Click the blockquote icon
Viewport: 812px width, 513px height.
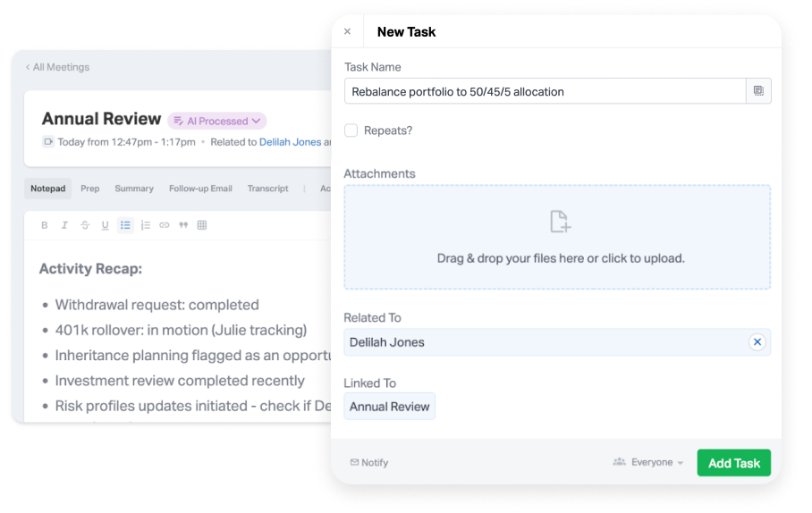tap(183, 225)
